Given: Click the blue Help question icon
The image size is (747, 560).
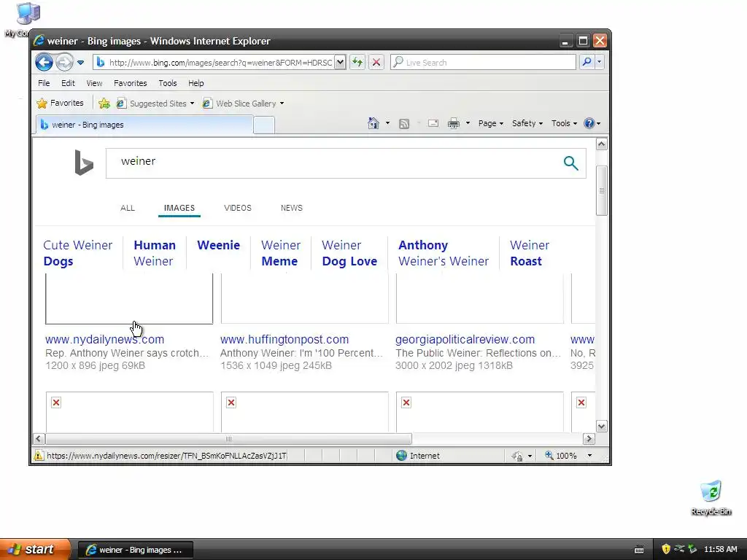Looking at the screenshot, I should pos(589,123).
